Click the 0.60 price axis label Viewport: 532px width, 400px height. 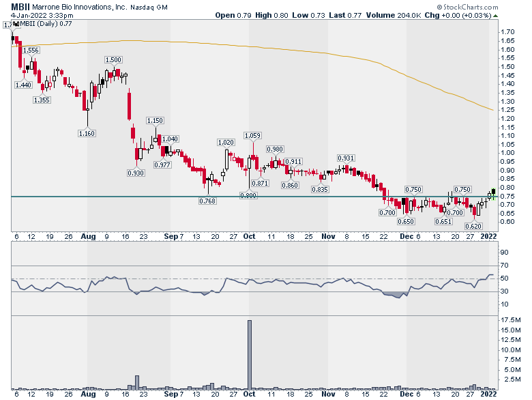pyautogui.click(x=508, y=222)
